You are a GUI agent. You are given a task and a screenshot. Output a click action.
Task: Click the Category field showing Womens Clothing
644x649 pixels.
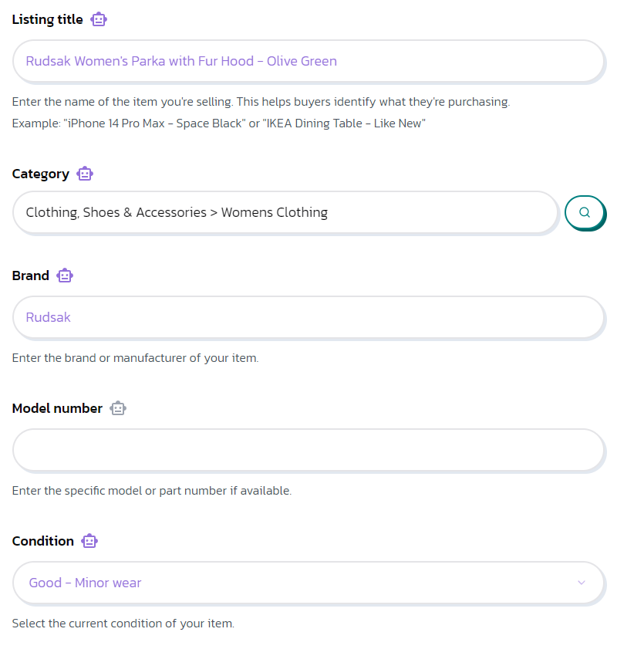[285, 212]
